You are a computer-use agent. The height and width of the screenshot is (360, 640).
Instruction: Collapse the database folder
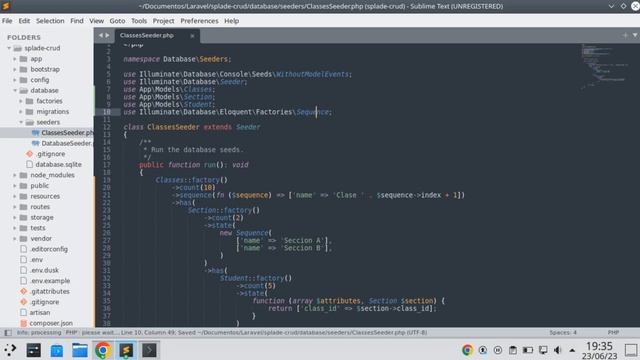coord(15,91)
